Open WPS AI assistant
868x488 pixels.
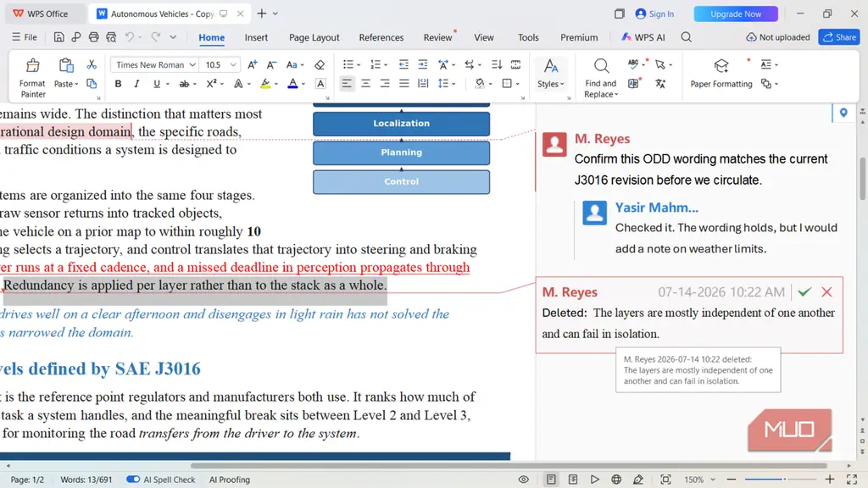(643, 37)
